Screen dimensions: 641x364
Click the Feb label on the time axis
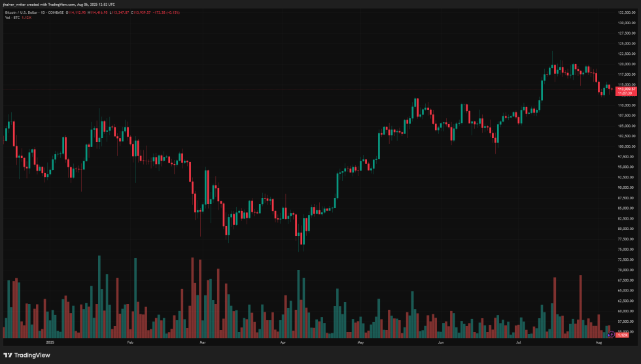click(130, 342)
